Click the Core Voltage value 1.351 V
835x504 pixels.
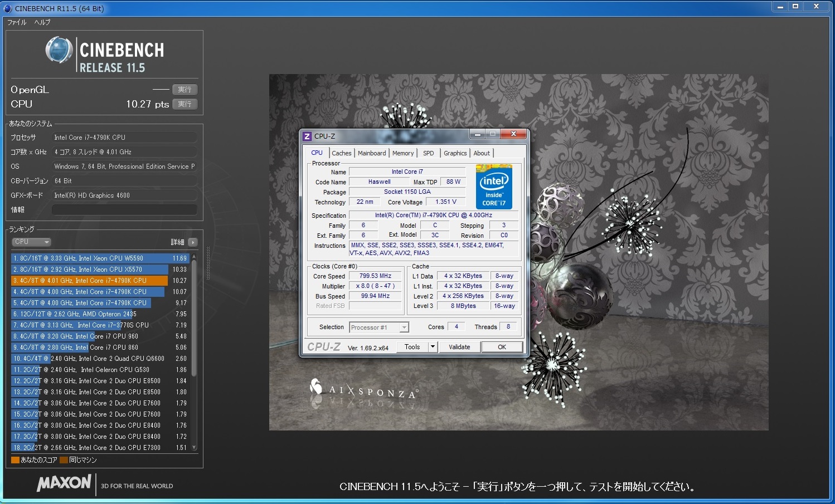pyautogui.click(x=446, y=202)
